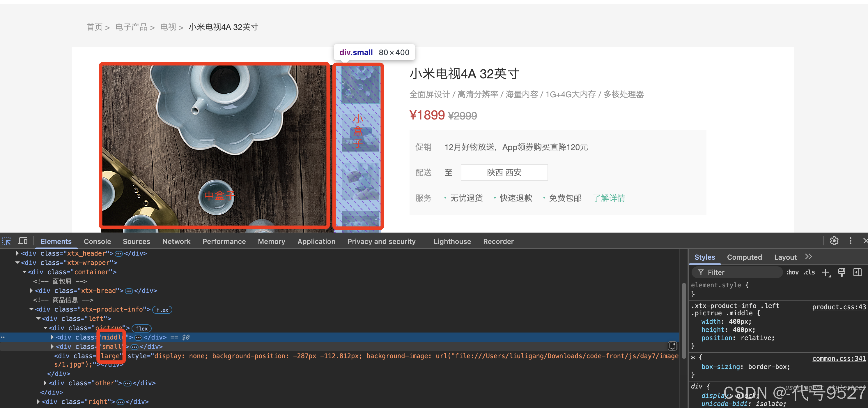Select the Computed sidebar tab
The width and height of the screenshot is (868, 408).
[x=744, y=257]
